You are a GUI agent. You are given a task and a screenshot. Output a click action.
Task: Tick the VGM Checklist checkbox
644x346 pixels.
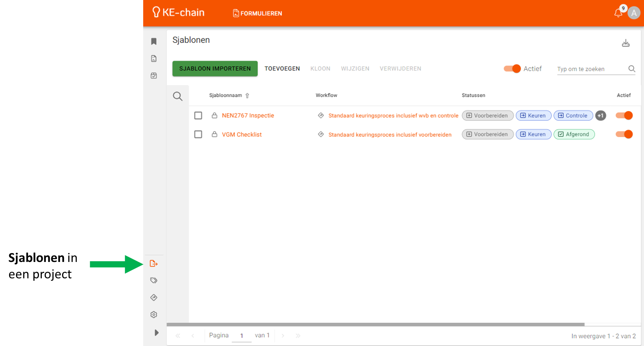[198, 135]
